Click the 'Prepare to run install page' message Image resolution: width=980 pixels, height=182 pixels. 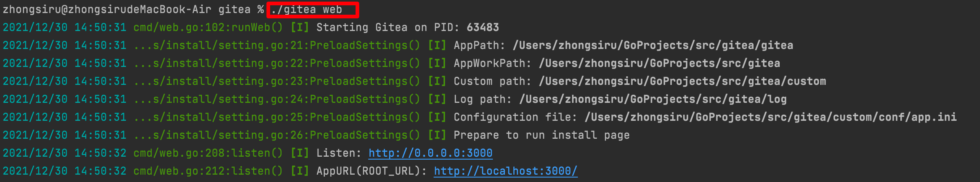tap(541, 135)
